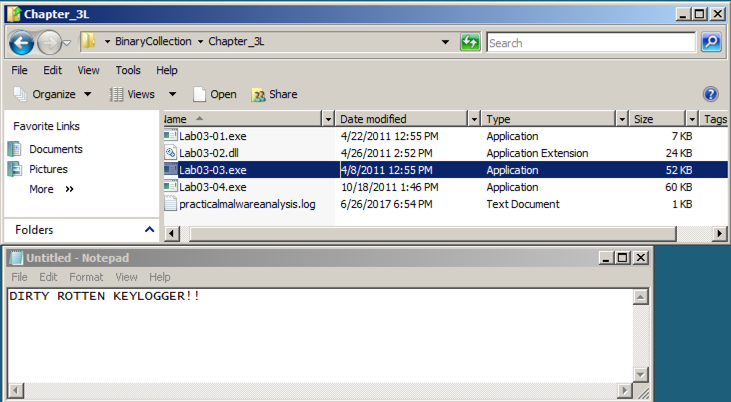Open the File menu in Notepad
Image resolution: width=731 pixels, height=402 pixels.
point(19,277)
